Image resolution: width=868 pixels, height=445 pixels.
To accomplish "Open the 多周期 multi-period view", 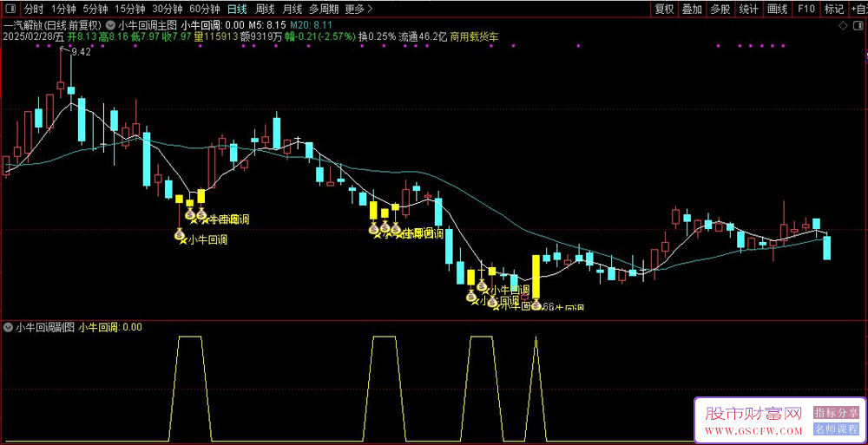I will pos(323,9).
